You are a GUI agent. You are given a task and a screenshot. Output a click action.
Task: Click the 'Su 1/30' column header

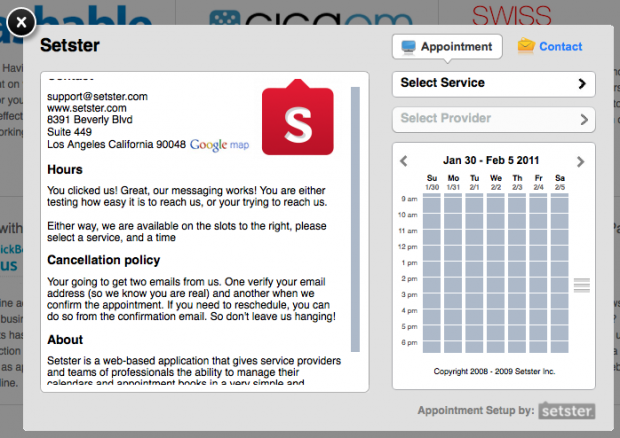pyautogui.click(x=432, y=182)
